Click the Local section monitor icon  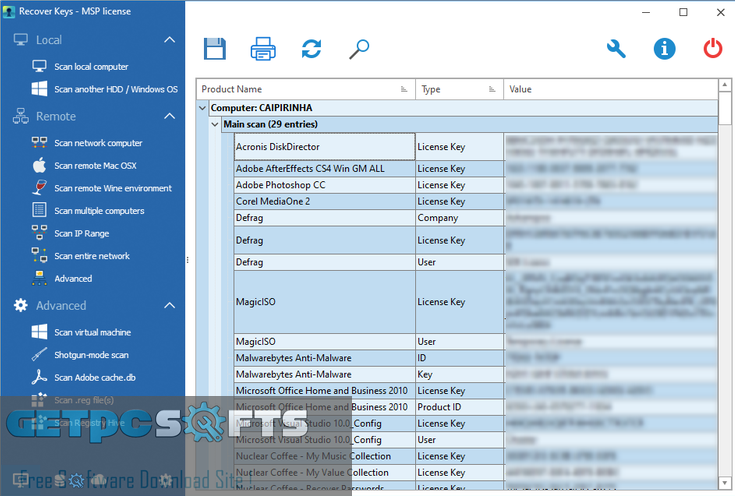pyautogui.click(x=21, y=40)
